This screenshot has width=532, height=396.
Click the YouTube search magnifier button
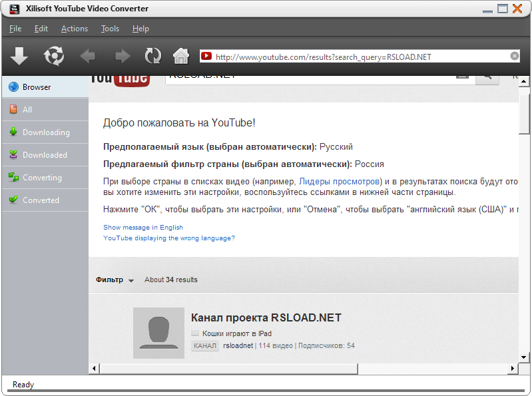(487, 77)
